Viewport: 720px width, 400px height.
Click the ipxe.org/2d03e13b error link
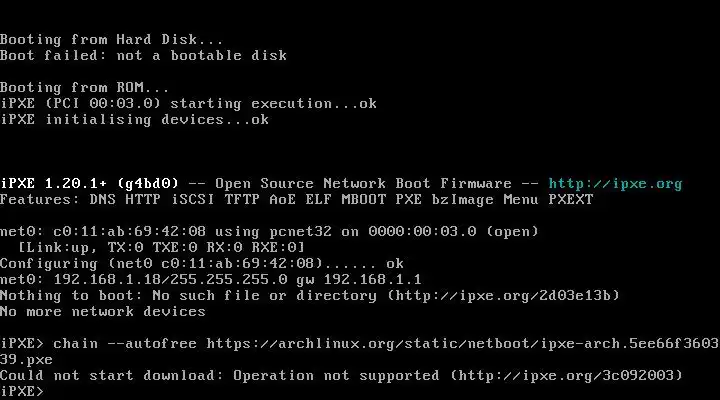[x=503, y=295]
